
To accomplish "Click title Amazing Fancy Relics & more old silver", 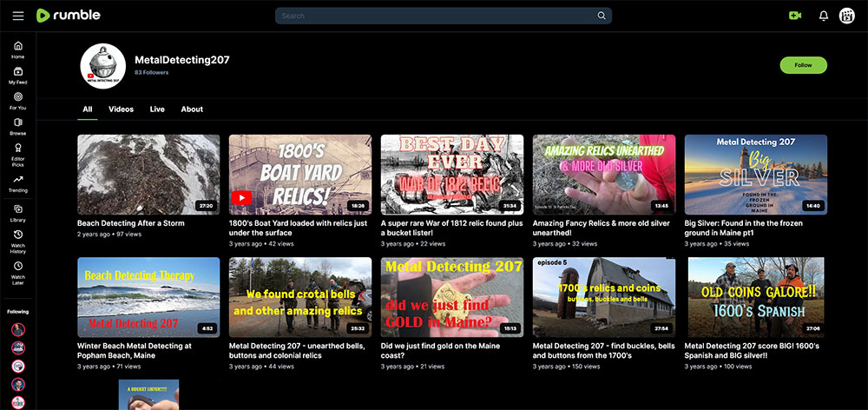I will (x=602, y=228).
